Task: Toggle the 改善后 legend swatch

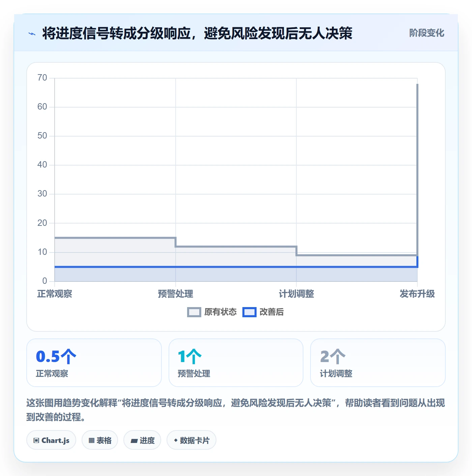Action: tap(249, 312)
